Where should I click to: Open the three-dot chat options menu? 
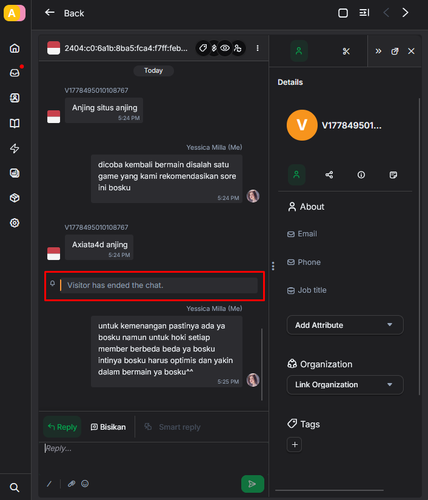pyautogui.click(x=257, y=48)
